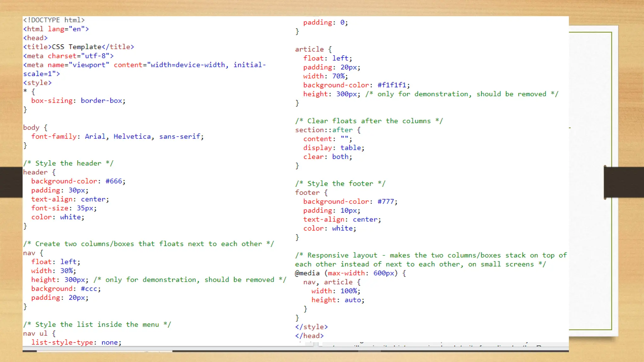Click the footer background-color #777 value

click(x=386, y=202)
